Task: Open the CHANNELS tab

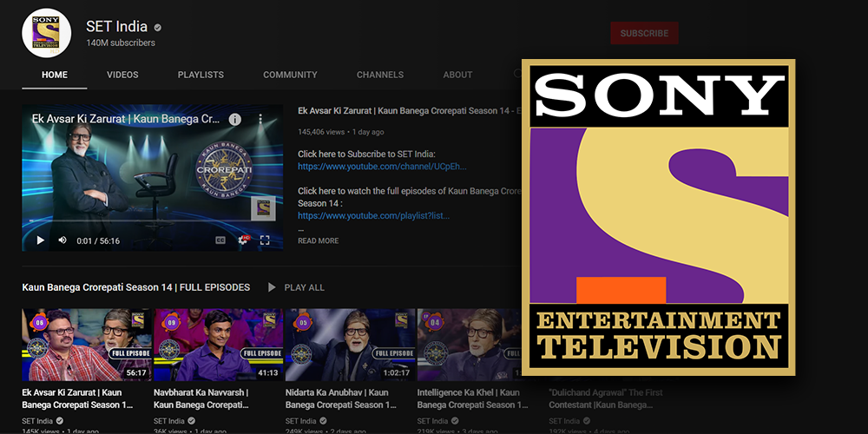Action: click(380, 75)
